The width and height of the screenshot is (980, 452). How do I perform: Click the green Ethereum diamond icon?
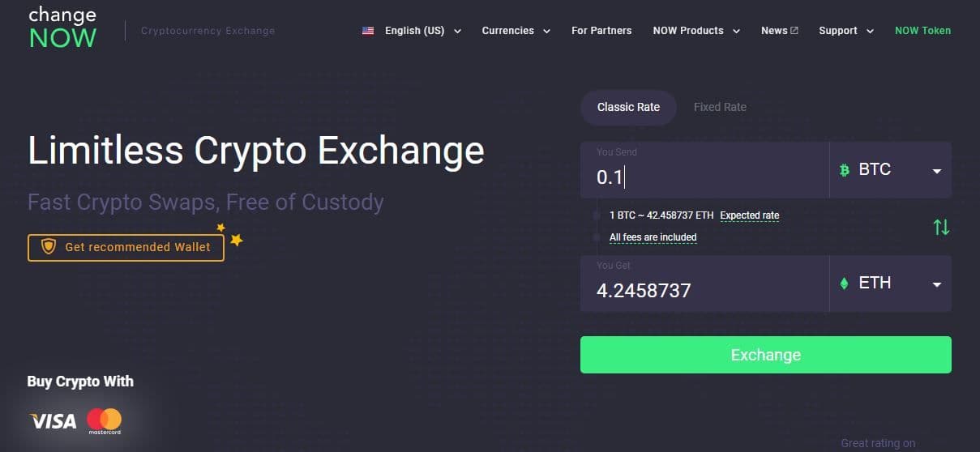click(844, 284)
